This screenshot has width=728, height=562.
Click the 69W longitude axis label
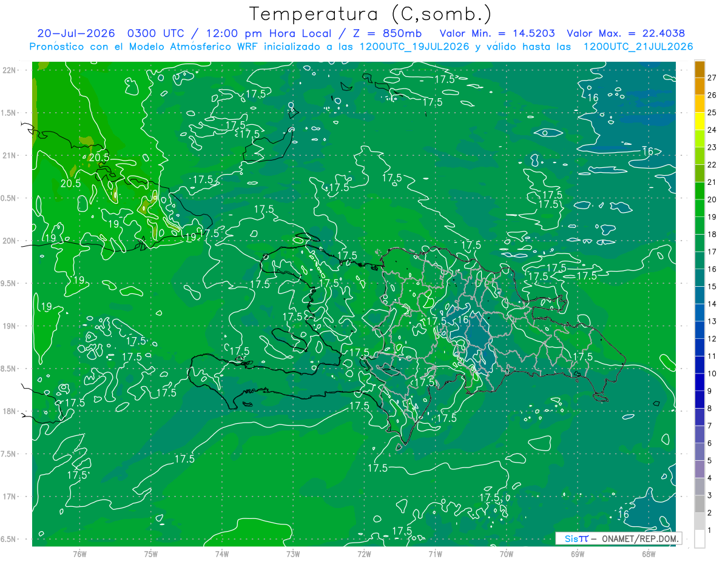click(x=578, y=554)
